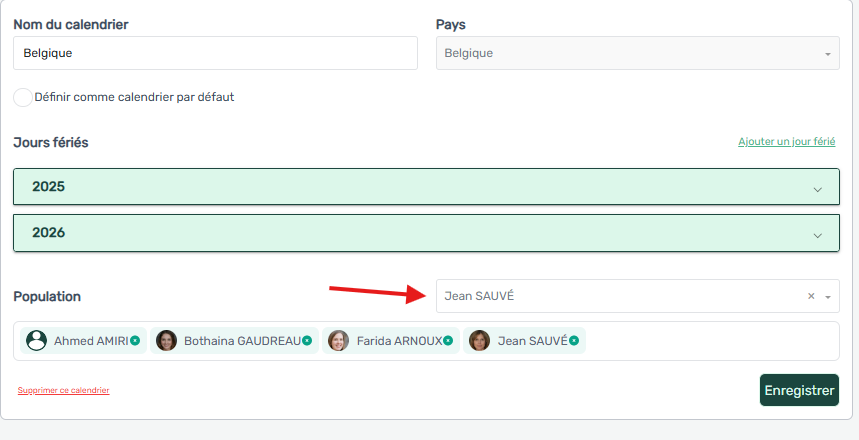Expand the 2026 holidays section

[x=817, y=234]
